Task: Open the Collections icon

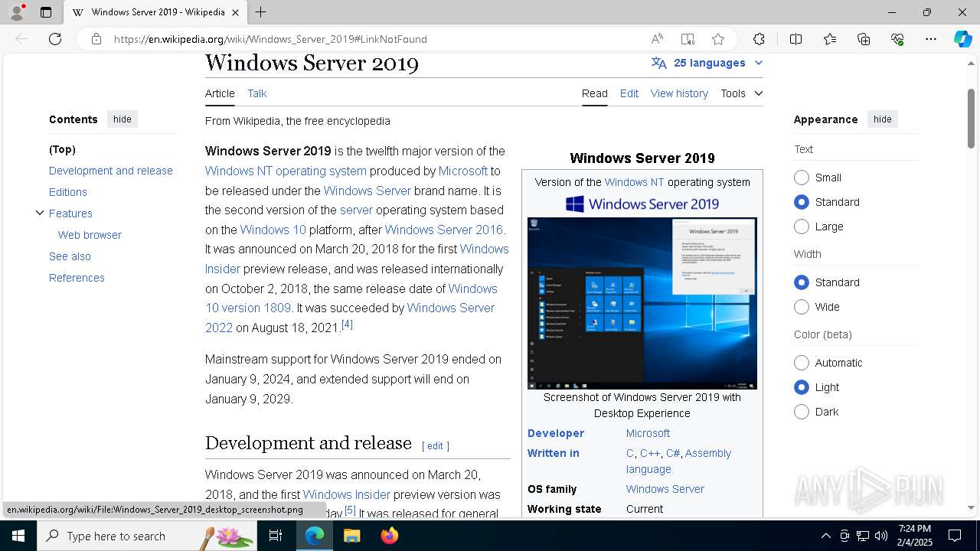Action: click(864, 39)
